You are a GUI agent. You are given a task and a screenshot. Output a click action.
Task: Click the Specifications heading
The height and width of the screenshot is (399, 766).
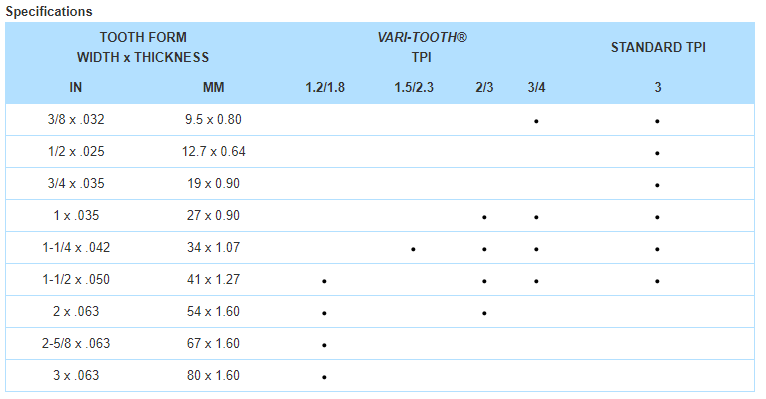pyautogui.click(x=49, y=11)
